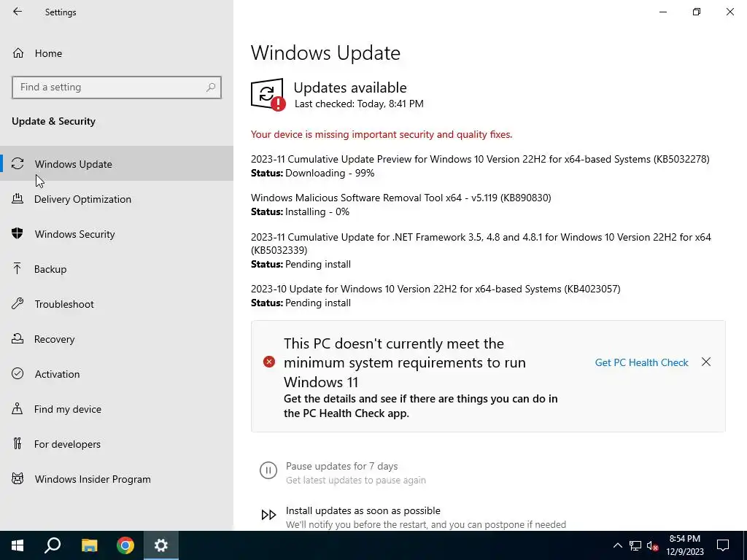Click the Backup upward arrow icon

pyautogui.click(x=18, y=268)
